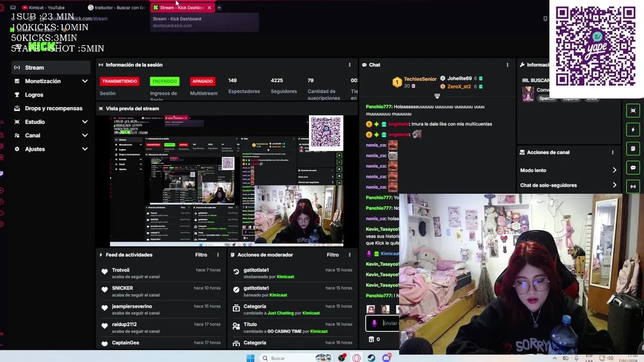Screen dimensions: 644x362
Task: Open Steam from the taskbar
Action: [x=371, y=358]
